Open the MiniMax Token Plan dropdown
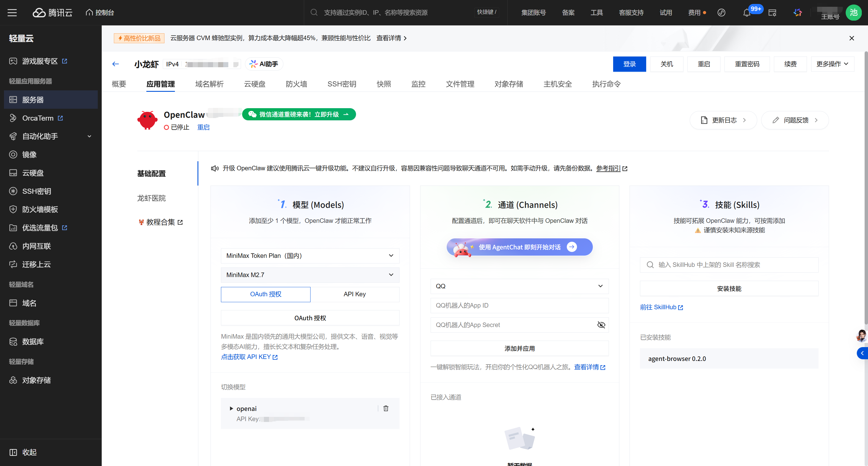868x466 pixels. pyautogui.click(x=310, y=256)
